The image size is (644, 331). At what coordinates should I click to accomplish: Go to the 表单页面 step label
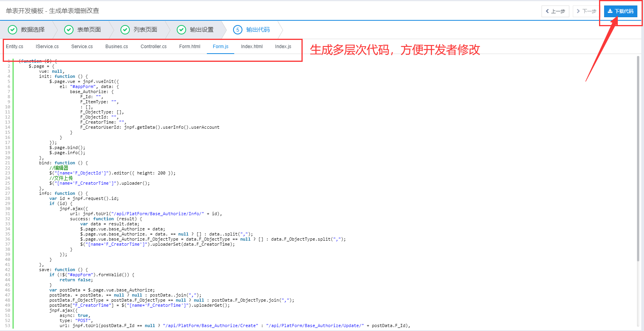pos(89,30)
